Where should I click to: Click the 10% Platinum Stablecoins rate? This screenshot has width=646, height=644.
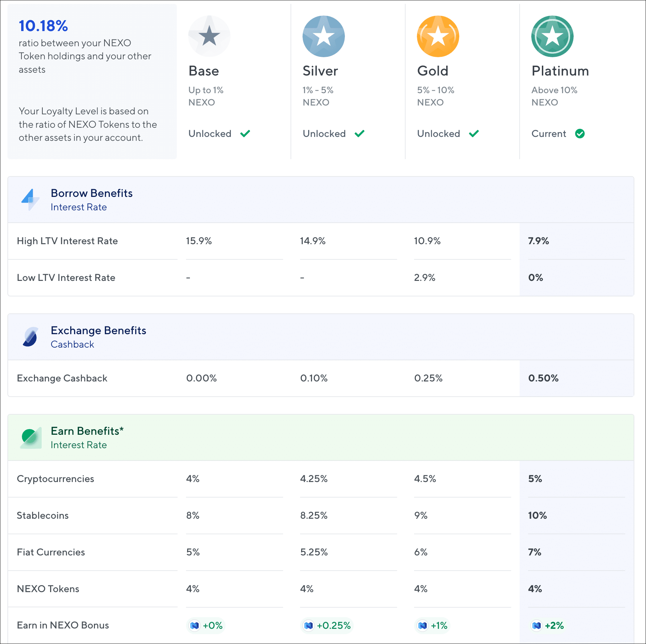tap(537, 516)
